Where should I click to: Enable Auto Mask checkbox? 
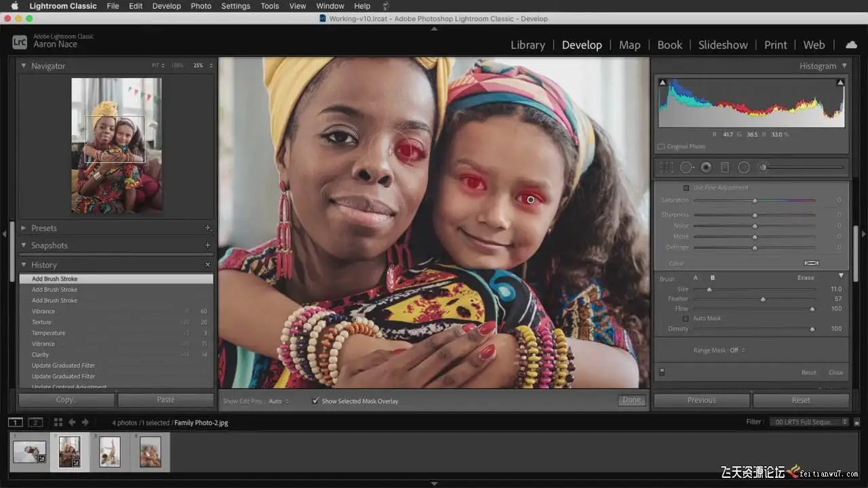pos(686,319)
